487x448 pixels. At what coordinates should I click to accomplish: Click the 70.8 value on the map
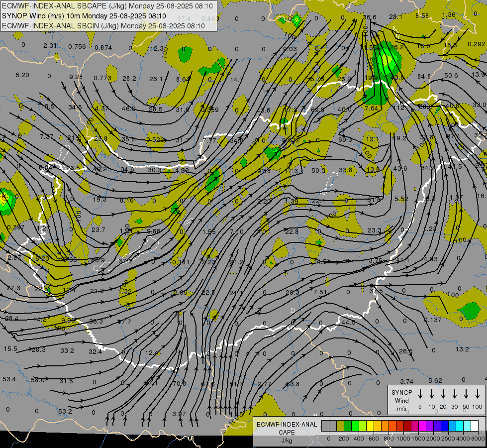[x=179, y=383]
